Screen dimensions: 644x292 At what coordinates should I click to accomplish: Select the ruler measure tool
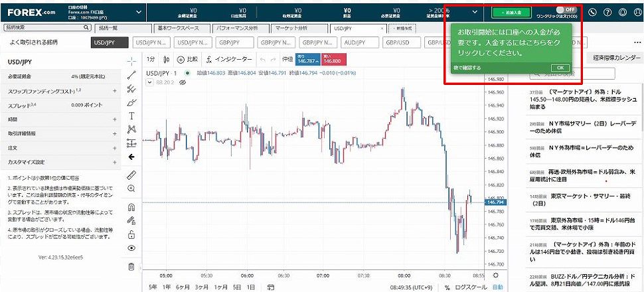pyautogui.click(x=131, y=175)
